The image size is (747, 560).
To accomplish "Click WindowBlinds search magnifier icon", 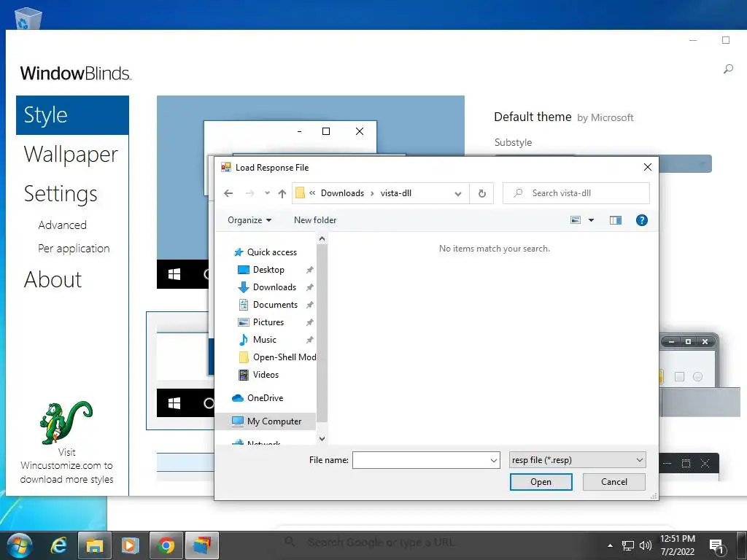I will tap(728, 69).
